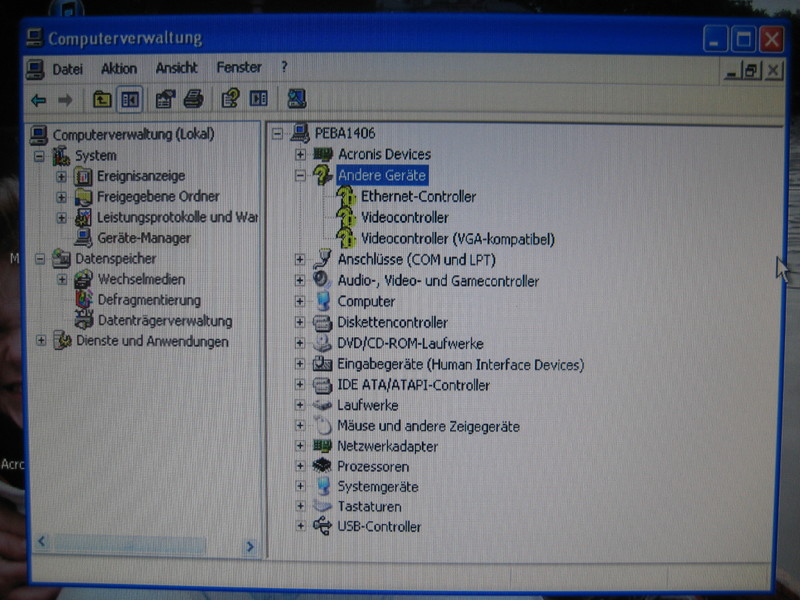This screenshot has width=800, height=600.
Task: Click the right arrow of horizontal scrollbar
Action: click(x=249, y=547)
